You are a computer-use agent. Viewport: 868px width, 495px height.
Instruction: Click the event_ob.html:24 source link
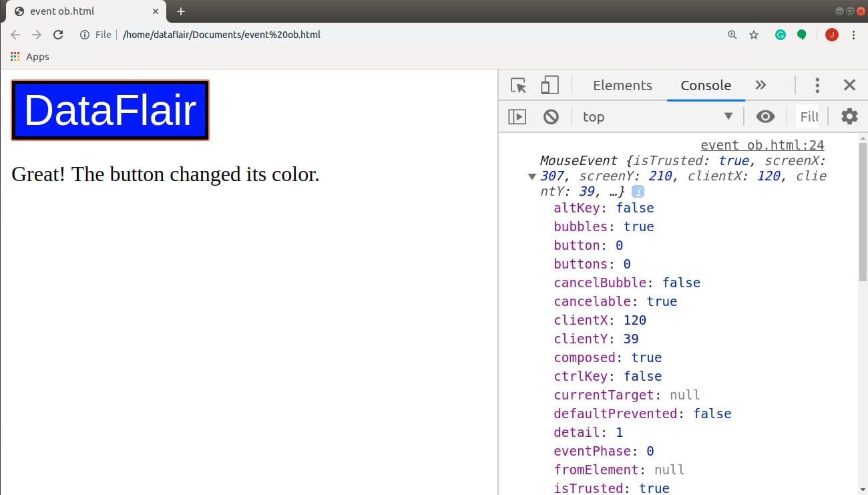(762, 145)
